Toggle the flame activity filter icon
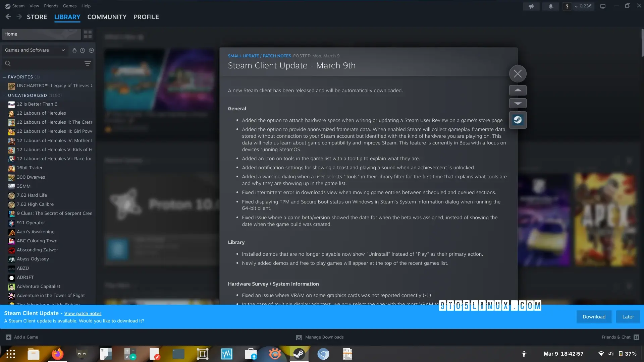This screenshot has width=644, height=362. (x=74, y=50)
